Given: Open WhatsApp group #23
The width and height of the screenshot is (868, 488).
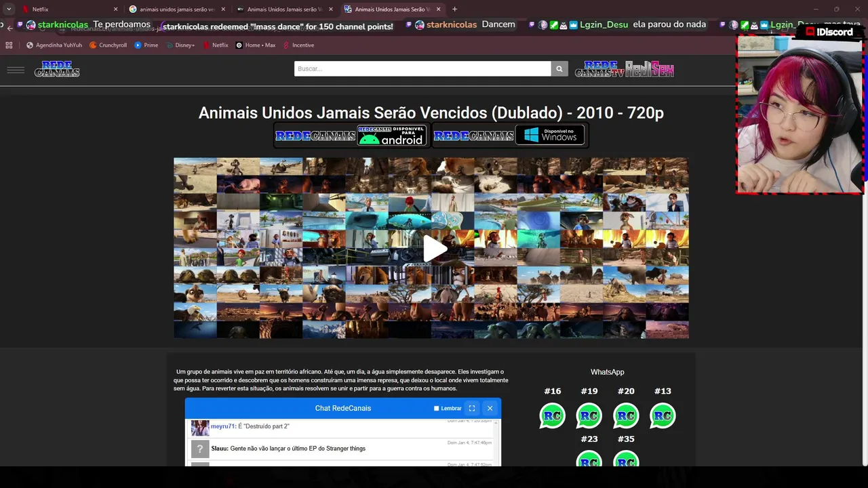Looking at the screenshot, I should [589, 460].
